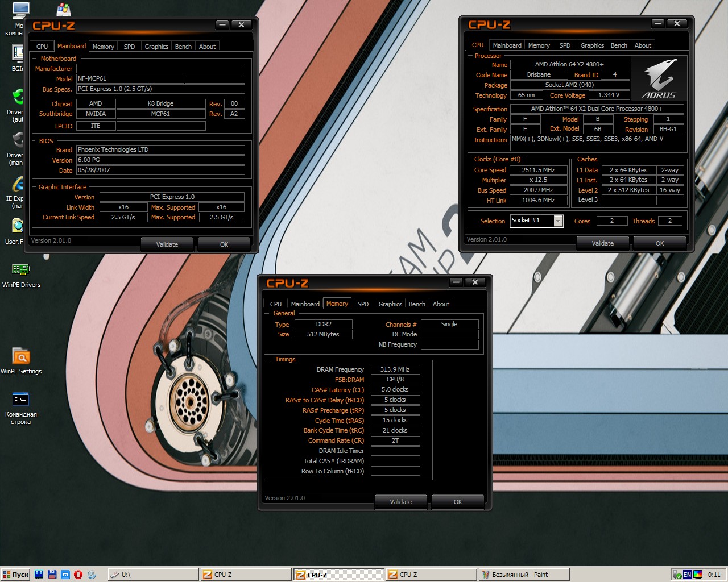Click the 2511.5 MHz core speed value

(539, 170)
